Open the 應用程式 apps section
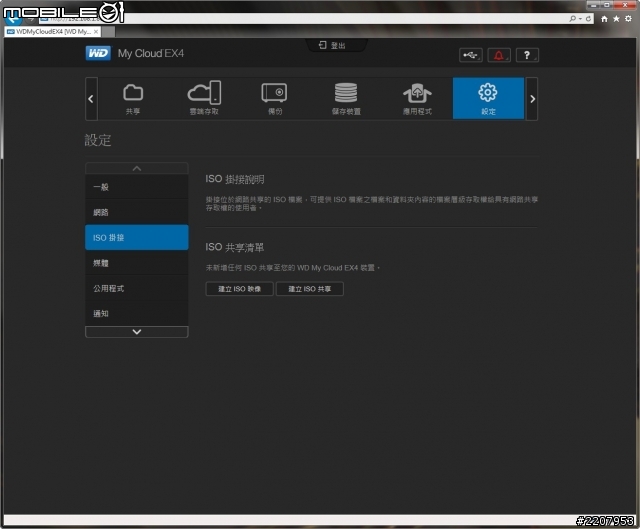Viewport: 640px width, 529px height. [x=417, y=99]
